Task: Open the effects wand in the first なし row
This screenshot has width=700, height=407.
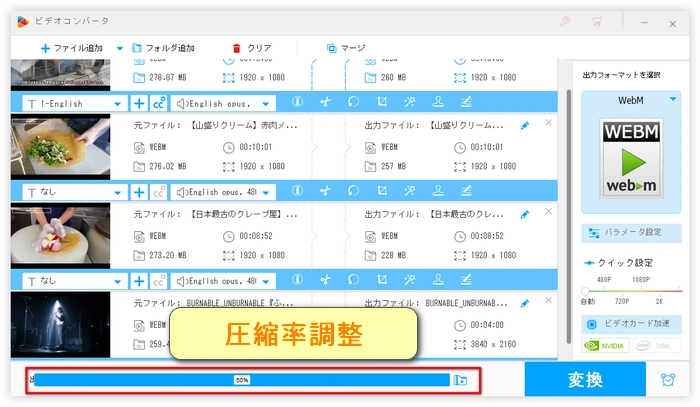Action: pyautogui.click(x=410, y=191)
